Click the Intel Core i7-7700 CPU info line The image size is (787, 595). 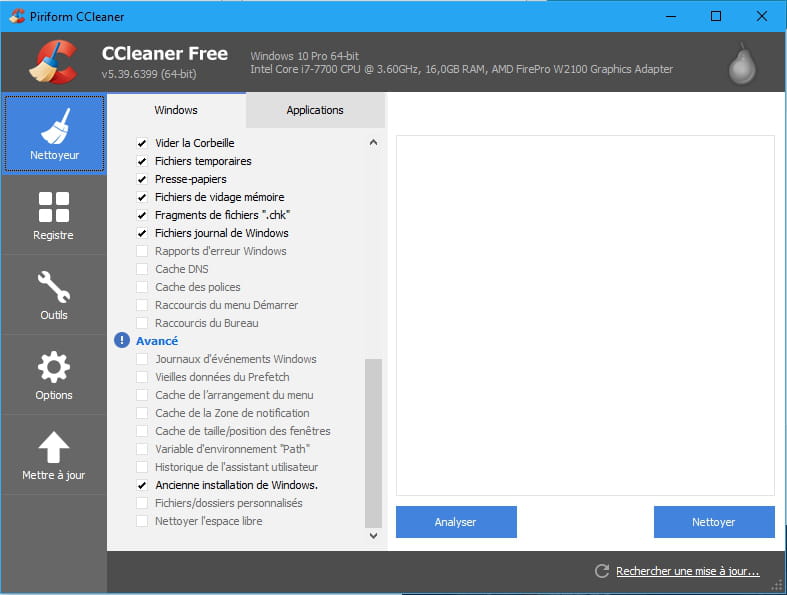point(462,69)
